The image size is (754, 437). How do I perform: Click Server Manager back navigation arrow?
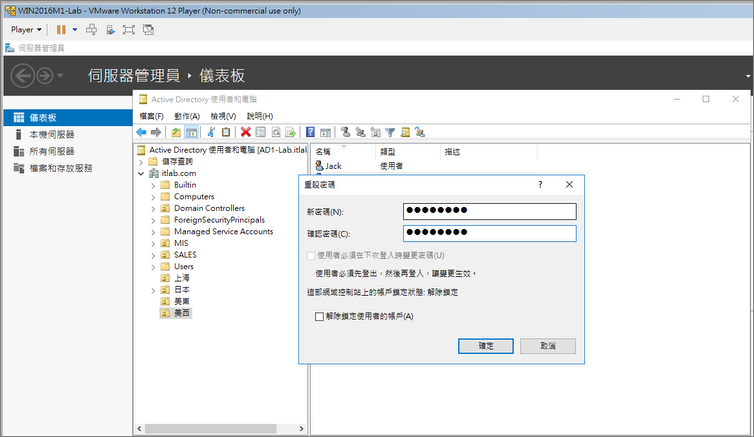23,76
